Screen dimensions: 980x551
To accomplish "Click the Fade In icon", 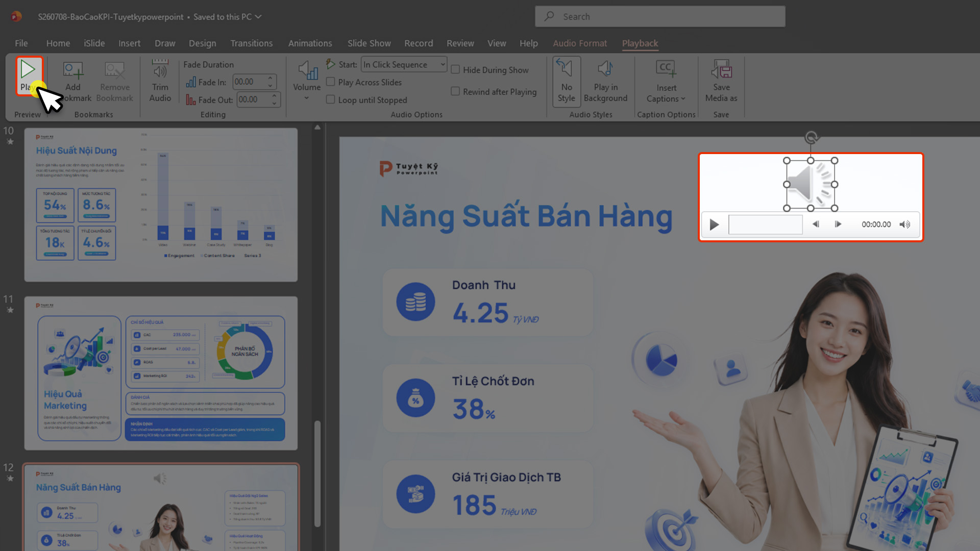I will [x=191, y=82].
